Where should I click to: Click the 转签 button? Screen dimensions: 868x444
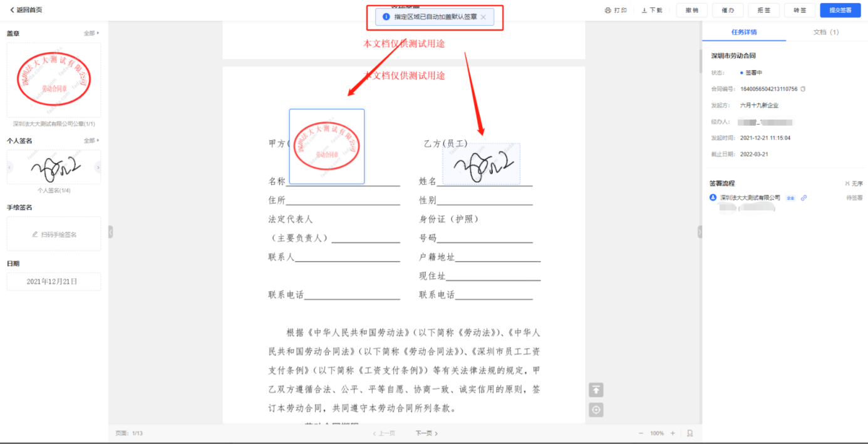click(x=800, y=10)
